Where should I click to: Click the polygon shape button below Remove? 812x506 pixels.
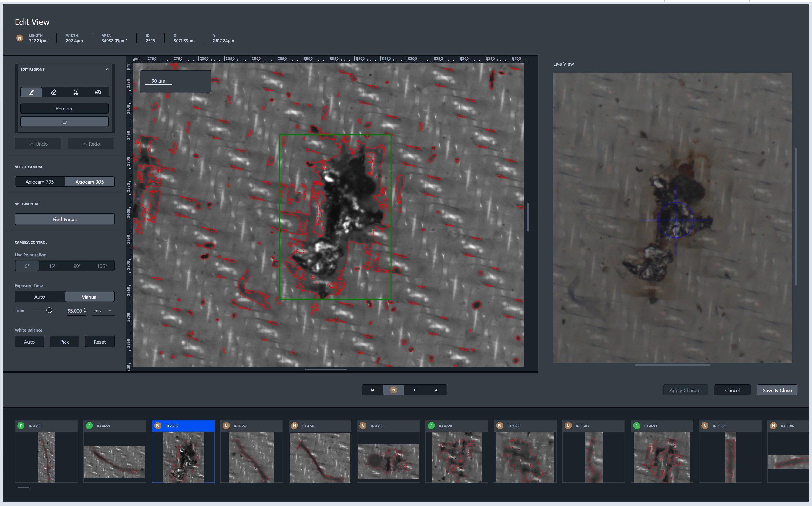coord(64,122)
